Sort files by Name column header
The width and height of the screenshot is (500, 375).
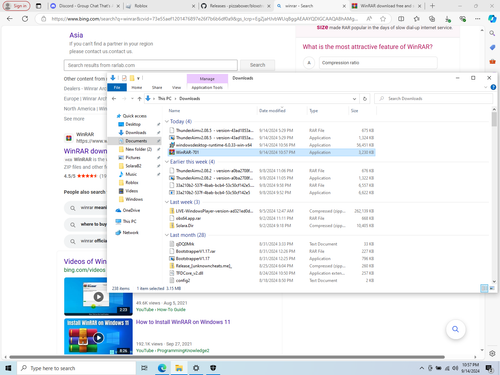tap(174, 111)
